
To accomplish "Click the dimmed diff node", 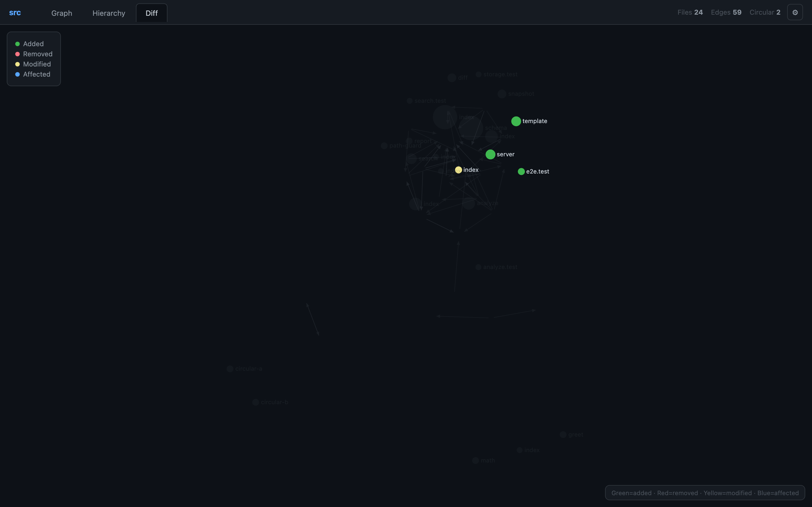I will (452, 78).
